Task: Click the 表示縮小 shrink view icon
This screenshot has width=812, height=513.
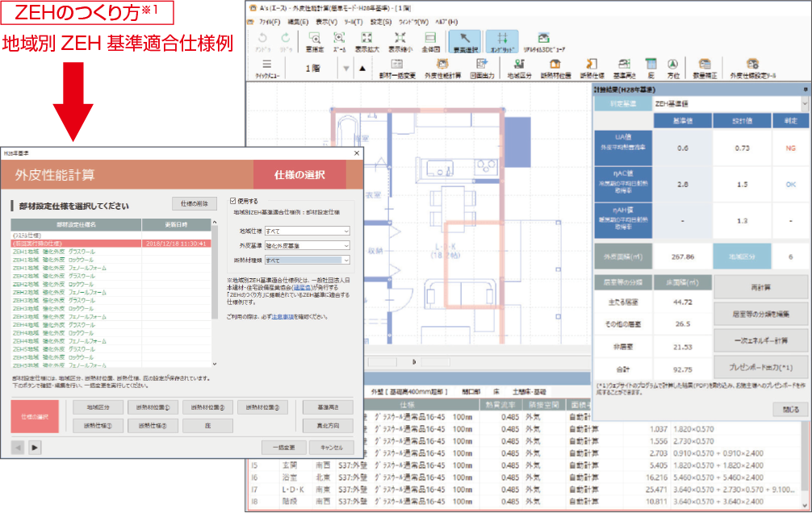Action: [x=400, y=41]
